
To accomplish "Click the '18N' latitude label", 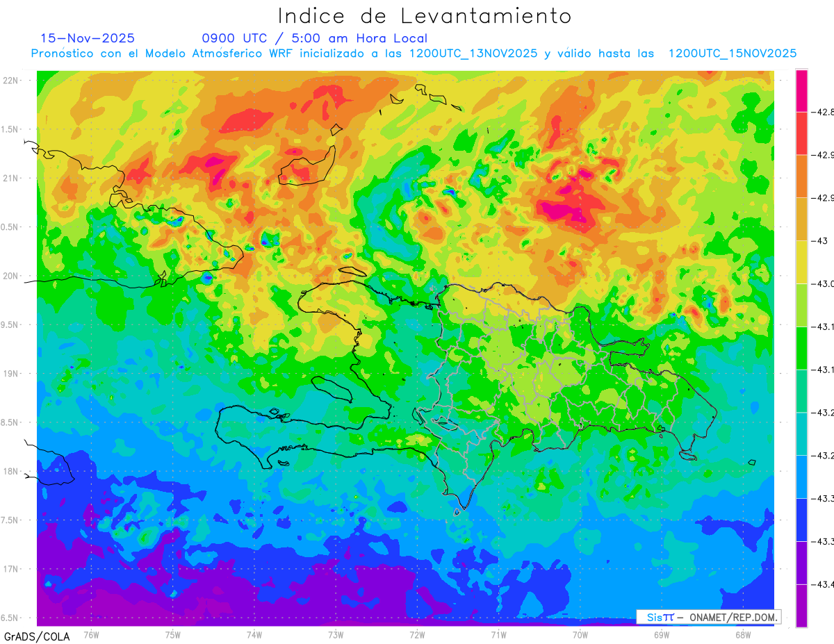I will [x=12, y=471].
